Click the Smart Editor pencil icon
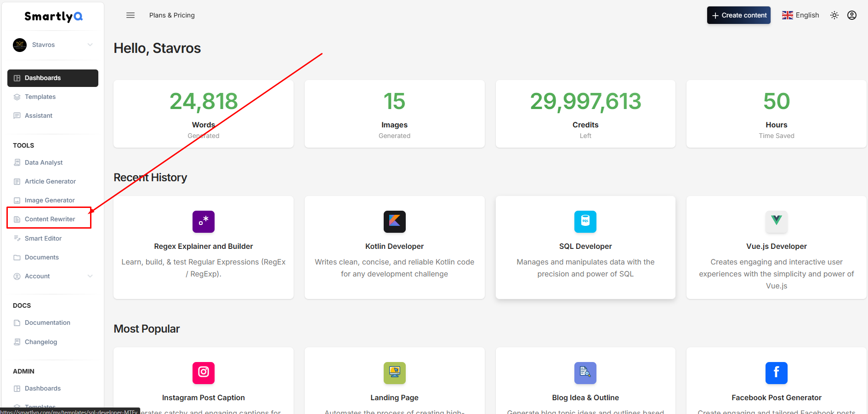 coord(17,238)
